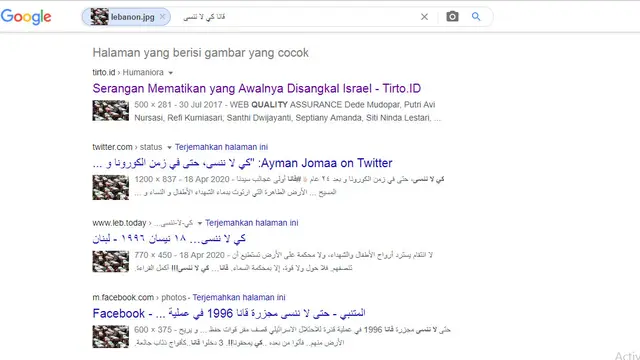Click the twitter.com › status breadcrumb

(127, 147)
